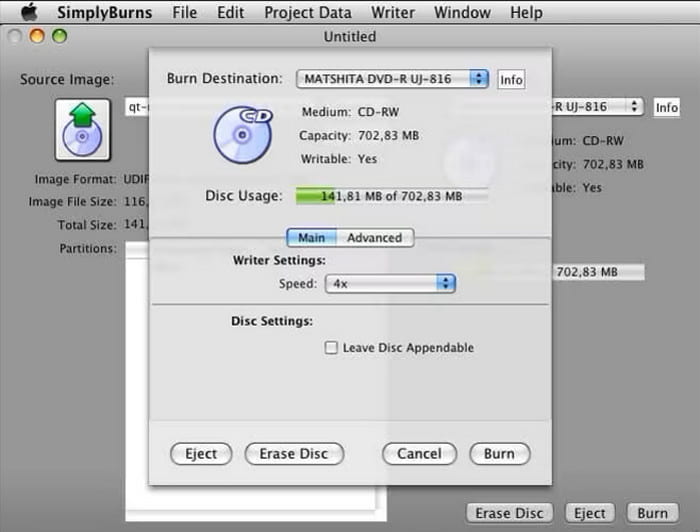Image resolution: width=700 pixels, height=532 pixels.
Task: Click the 'Source Image:' label
Action: (67, 79)
